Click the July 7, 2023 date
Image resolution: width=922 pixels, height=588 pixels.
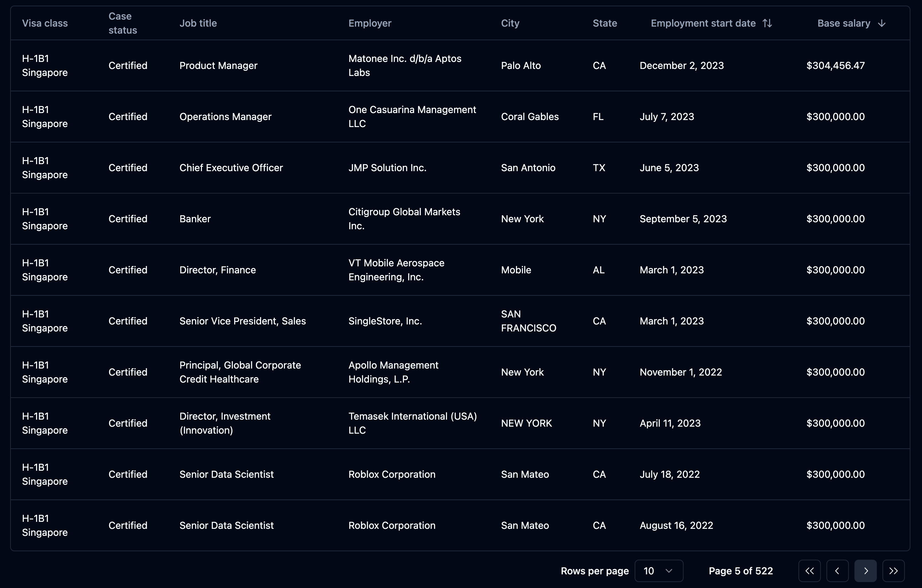tap(666, 117)
